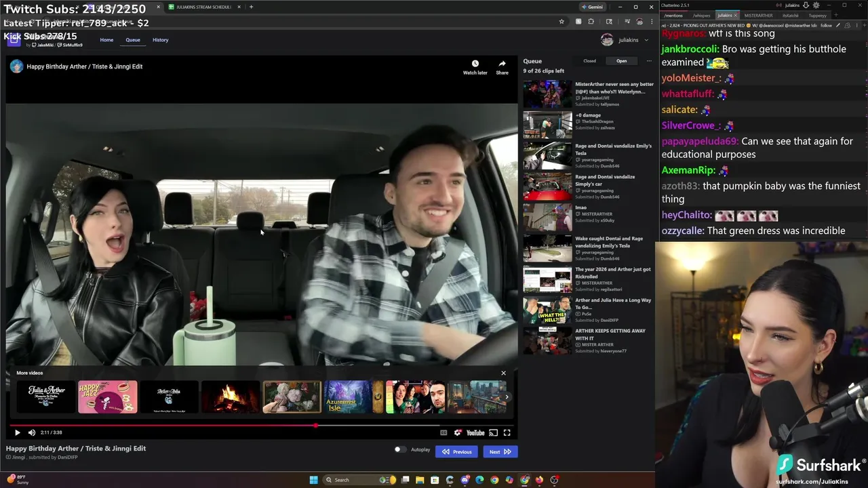The height and width of the screenshot is (488, 868).
Task: Enter fullscreen video mode
Action: pyautogui.click(x=507, y=432)
